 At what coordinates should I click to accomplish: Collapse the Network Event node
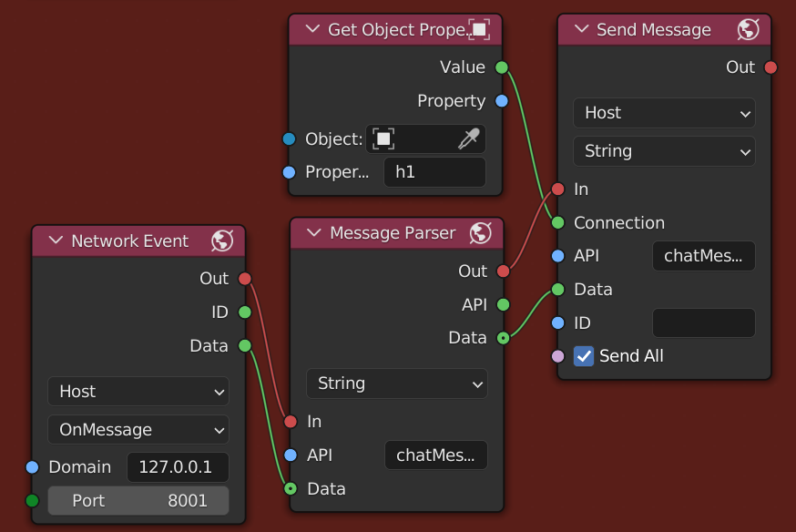point(55,240)
